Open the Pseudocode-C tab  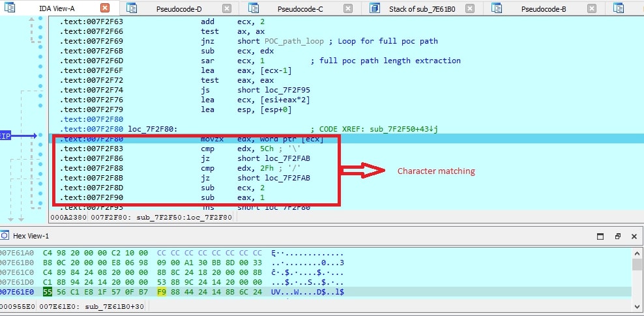pyautogui.click(x=300, y=8)
